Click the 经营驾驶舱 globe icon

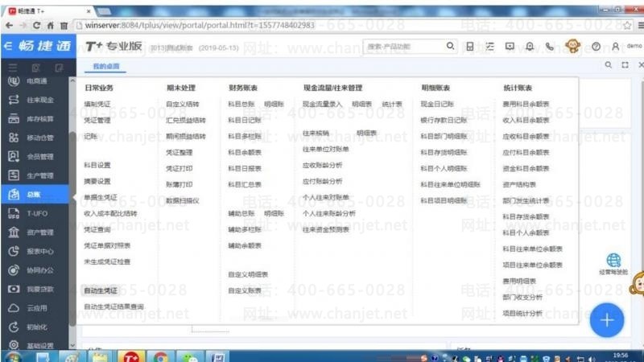click(613, 260)
